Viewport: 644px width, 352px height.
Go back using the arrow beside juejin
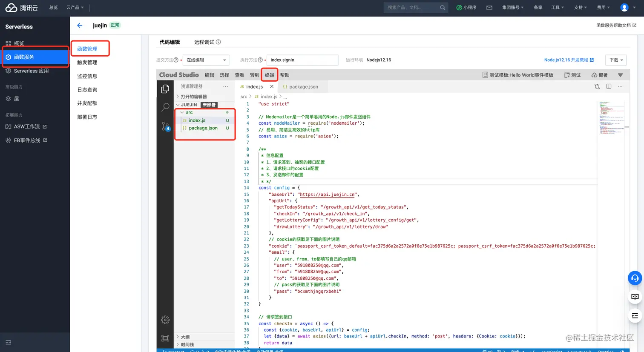[80, 26]
